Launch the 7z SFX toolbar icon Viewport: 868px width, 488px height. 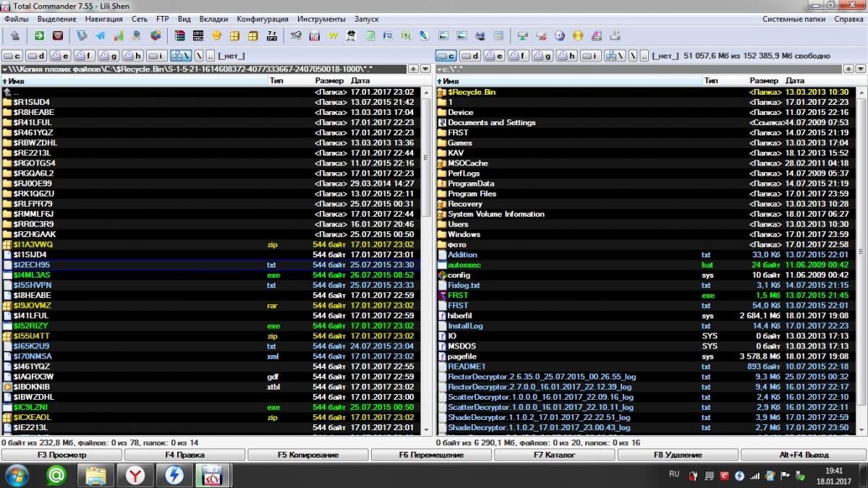[x=272, y=35]
